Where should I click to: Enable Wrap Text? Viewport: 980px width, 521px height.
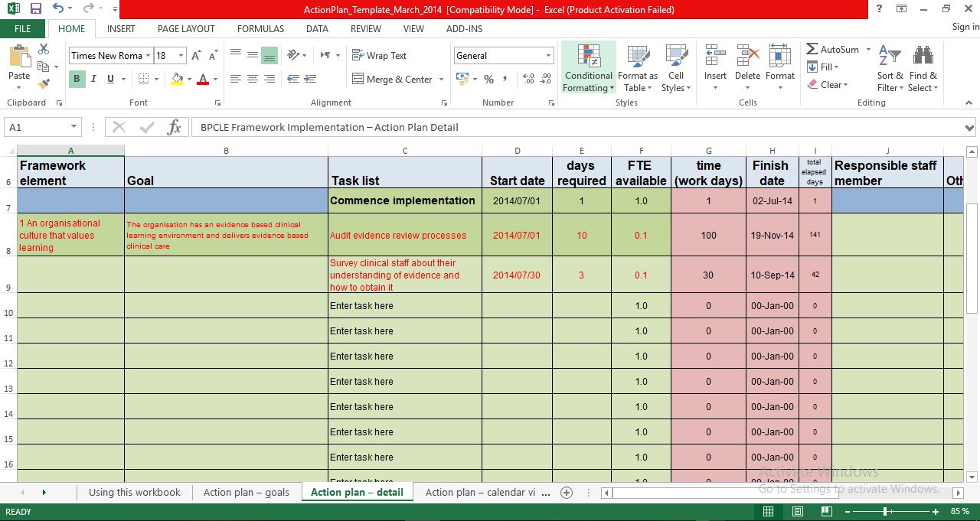[x=380, y=55]
